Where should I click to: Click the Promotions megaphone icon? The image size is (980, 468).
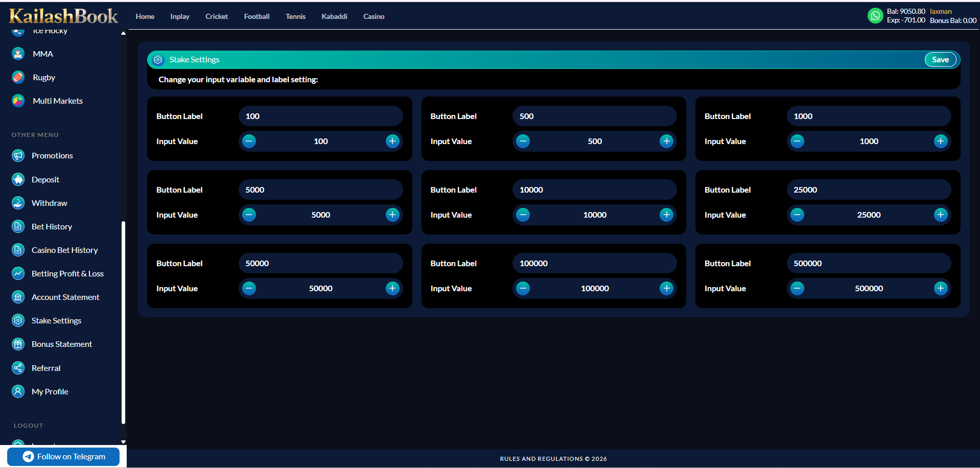coord(18,155)
